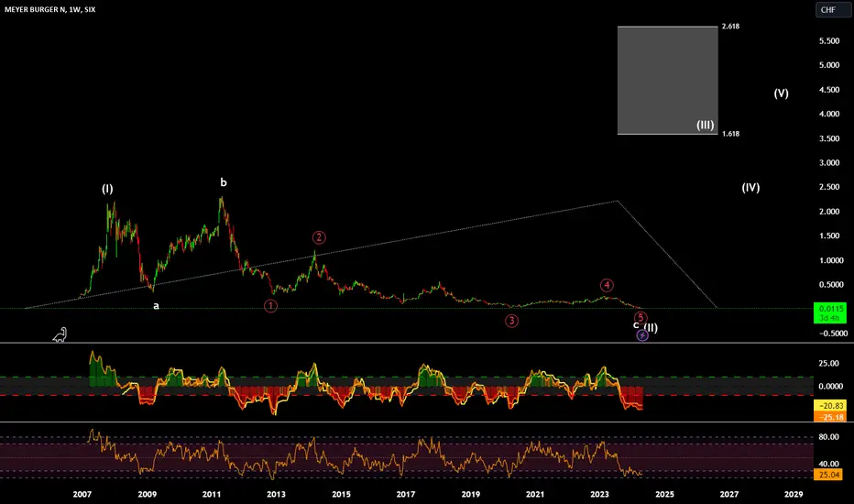
Task: Select the (II) wave label
Action: [x=651, y=328]
